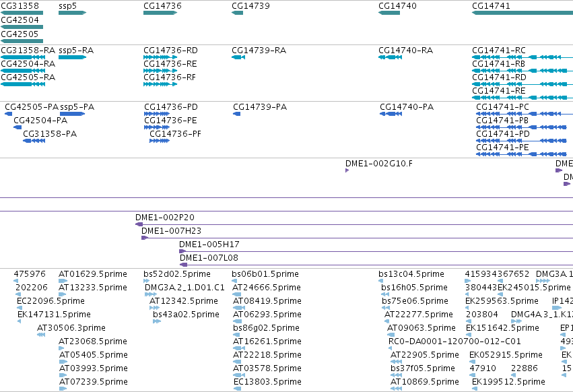Select transcript CG42504-RA

23,71
